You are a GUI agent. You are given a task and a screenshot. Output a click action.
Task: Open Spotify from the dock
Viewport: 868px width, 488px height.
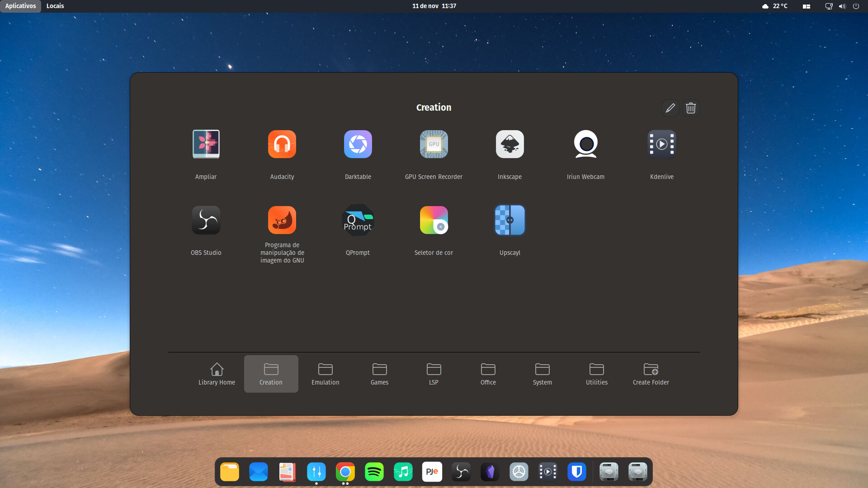[374, 472]
